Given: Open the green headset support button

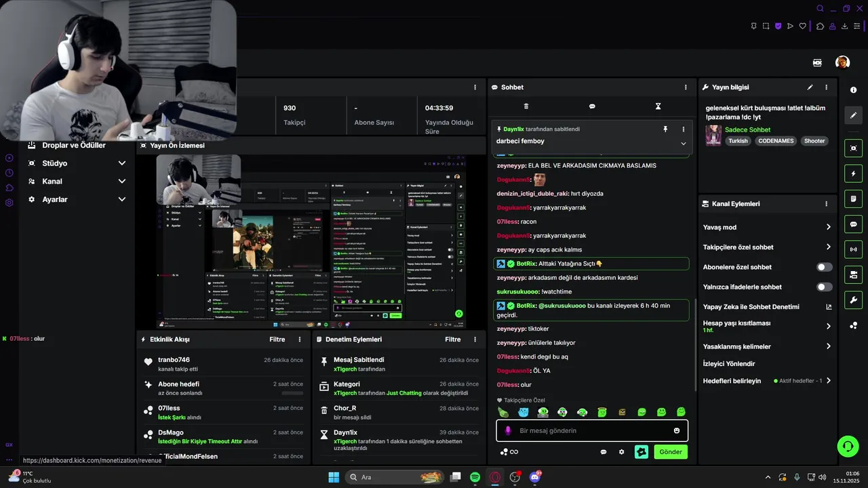Looking at the screenshot, I should point(848,446).
